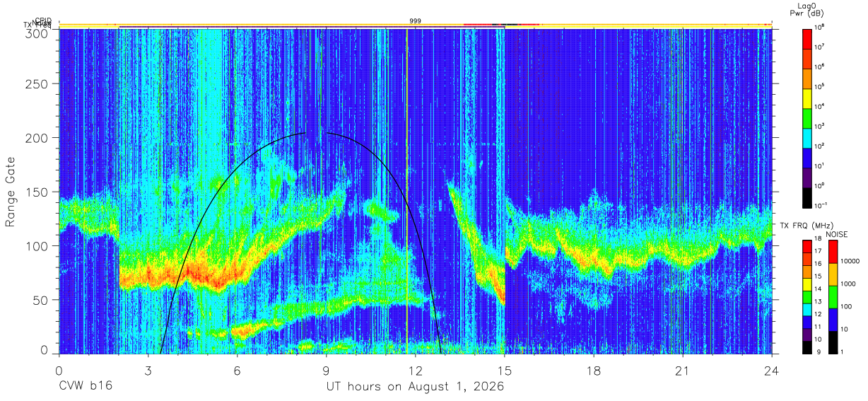Select the red segment of TX FRQ colorbar

(x=807, y=247)
